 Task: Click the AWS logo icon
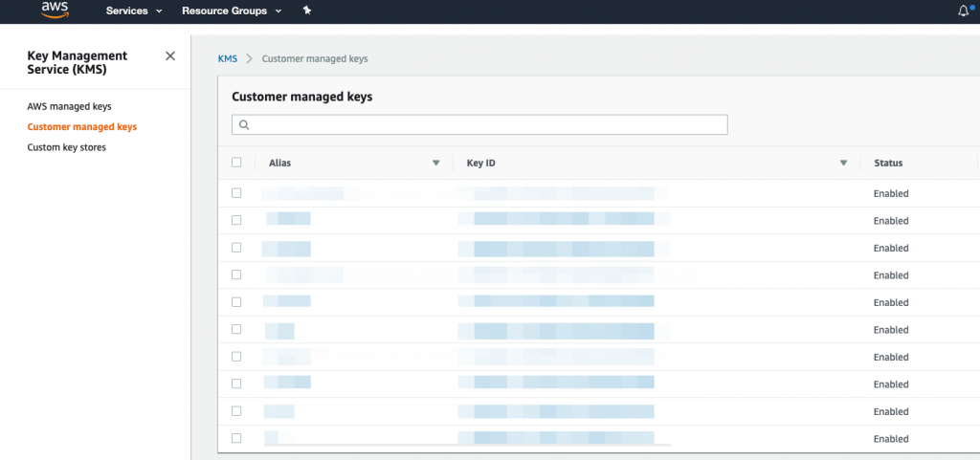(x=54, y=11)
